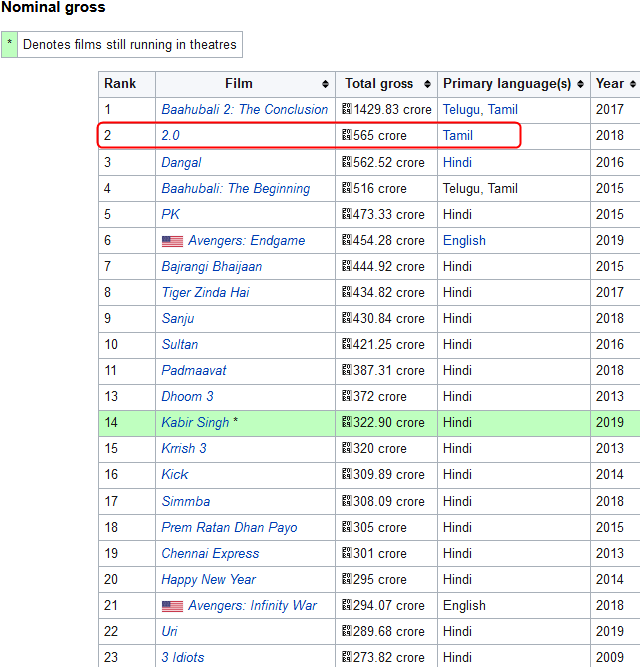Select the 308.09 crore gross cell
The width and height of the screenshot is (640, 667).
point(386,502)
